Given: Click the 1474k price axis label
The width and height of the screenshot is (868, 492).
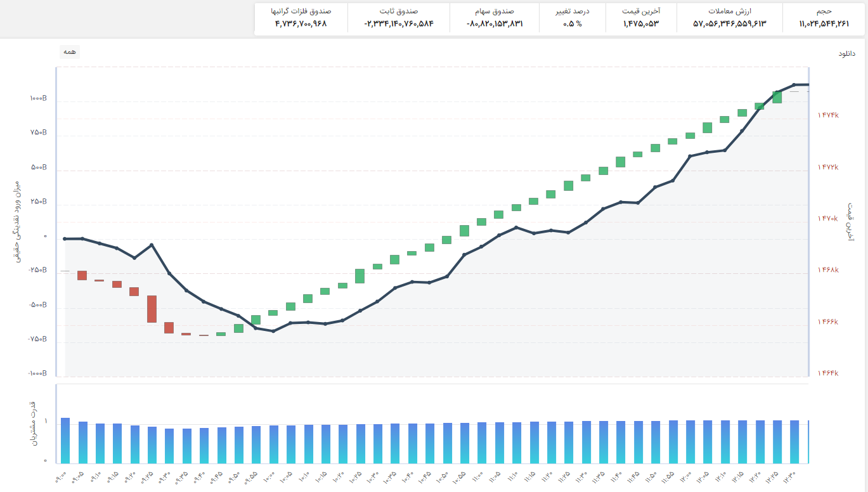Looking at the screenshot, I should pyautogui.click(x=828, y=115).
